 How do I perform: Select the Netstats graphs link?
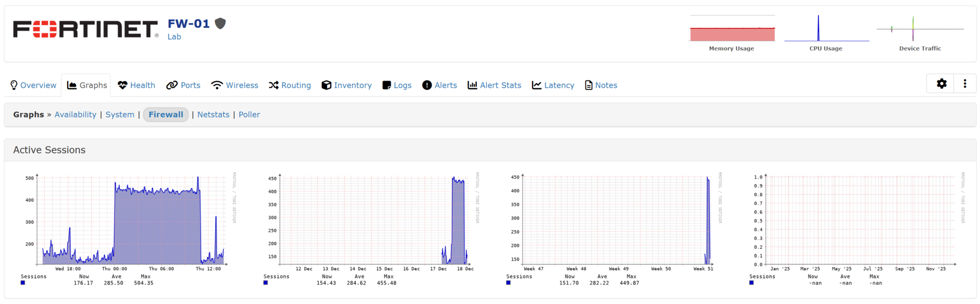tap(213, 115)
